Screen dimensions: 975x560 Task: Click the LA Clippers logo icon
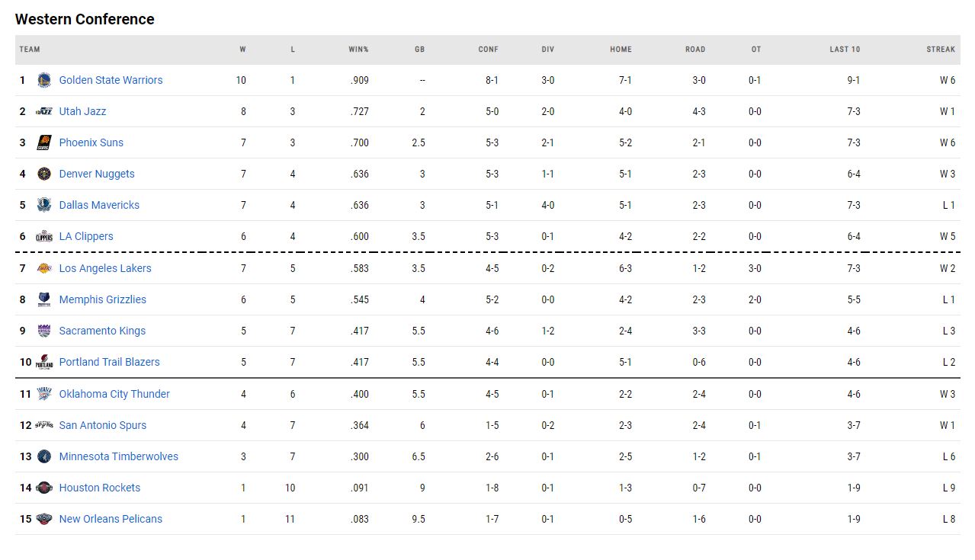(44, 236)
